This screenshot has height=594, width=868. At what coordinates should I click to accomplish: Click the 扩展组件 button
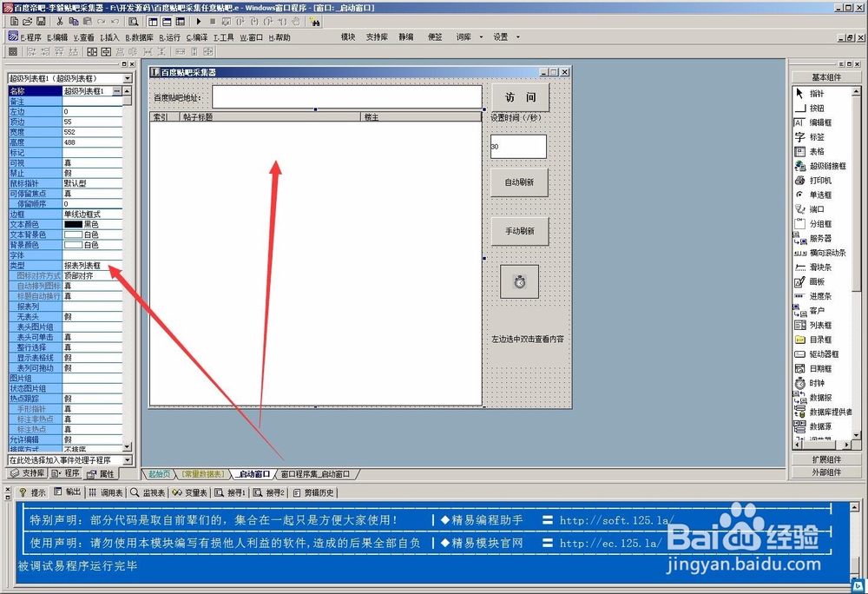click(x=826, y=459)
